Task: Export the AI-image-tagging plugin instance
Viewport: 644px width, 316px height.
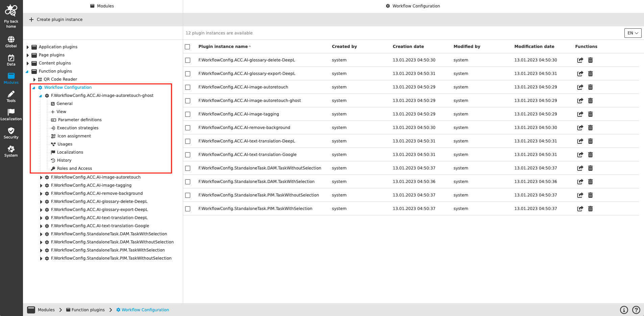Action: [x=580, y=114]
